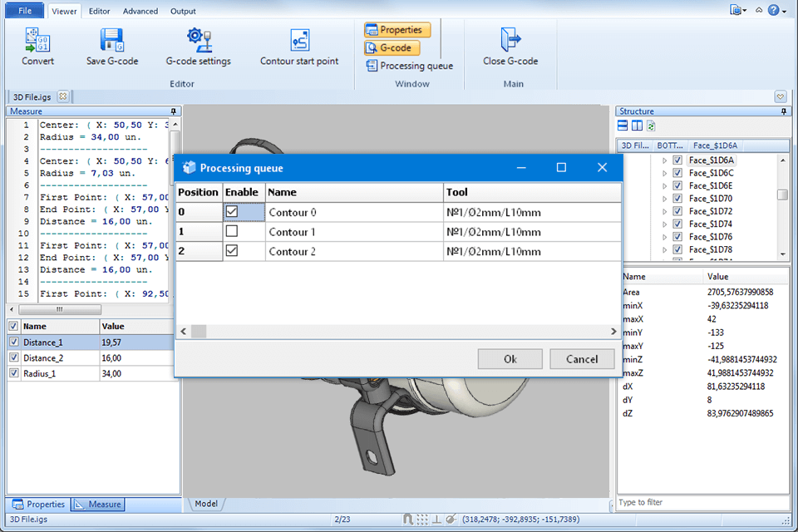Image resolution: width=798 pixels, height=532 pixels.
Task: Open the Processing queue window button
Action: (409, 66)
